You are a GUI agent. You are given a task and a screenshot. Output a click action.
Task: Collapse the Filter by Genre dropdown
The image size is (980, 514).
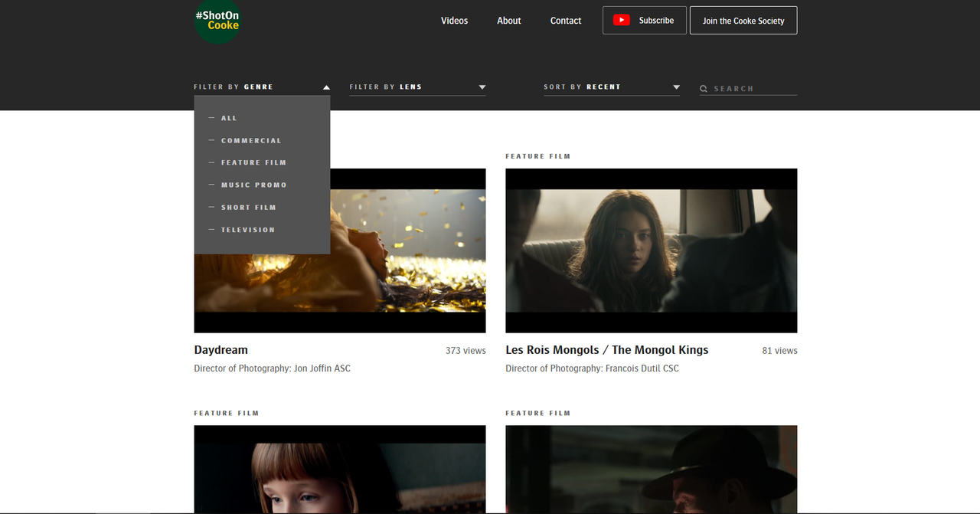[263, 87]
